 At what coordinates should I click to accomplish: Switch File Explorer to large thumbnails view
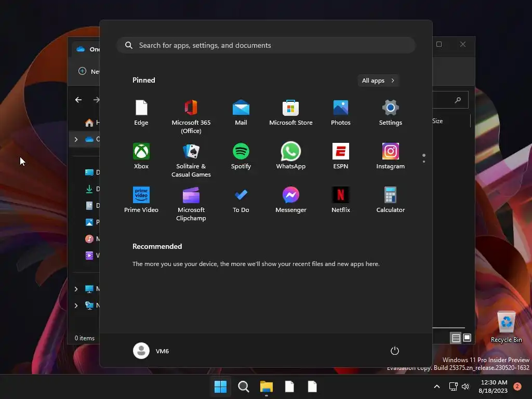pyautogui.click(x=467, y=338)
